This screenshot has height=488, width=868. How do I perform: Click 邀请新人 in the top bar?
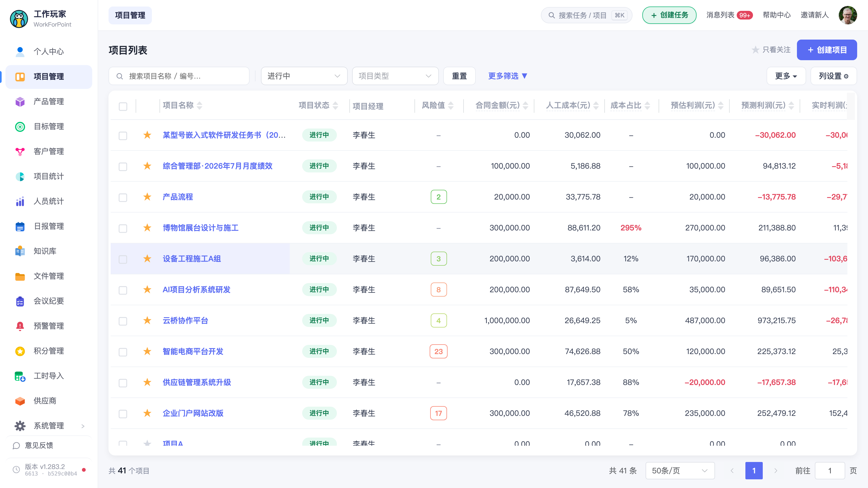[814, 15]
